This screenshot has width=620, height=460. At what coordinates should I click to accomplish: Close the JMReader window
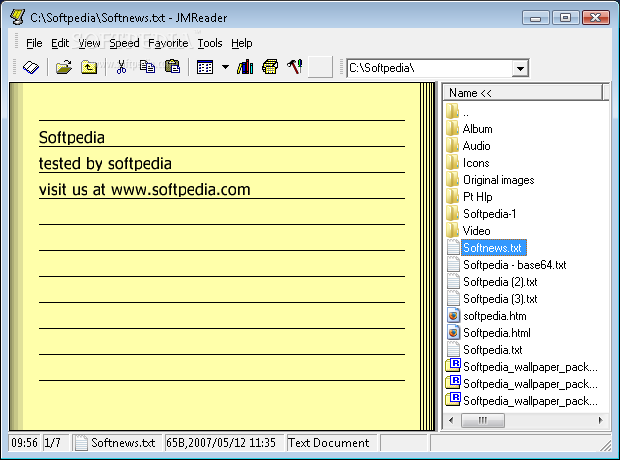point(595,18)
